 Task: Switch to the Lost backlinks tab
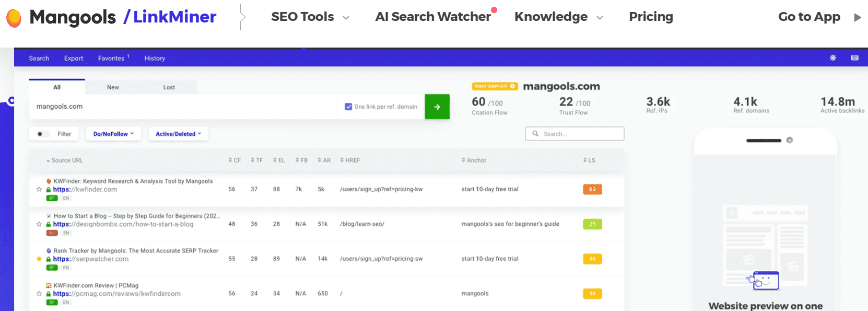pos(169,87)
